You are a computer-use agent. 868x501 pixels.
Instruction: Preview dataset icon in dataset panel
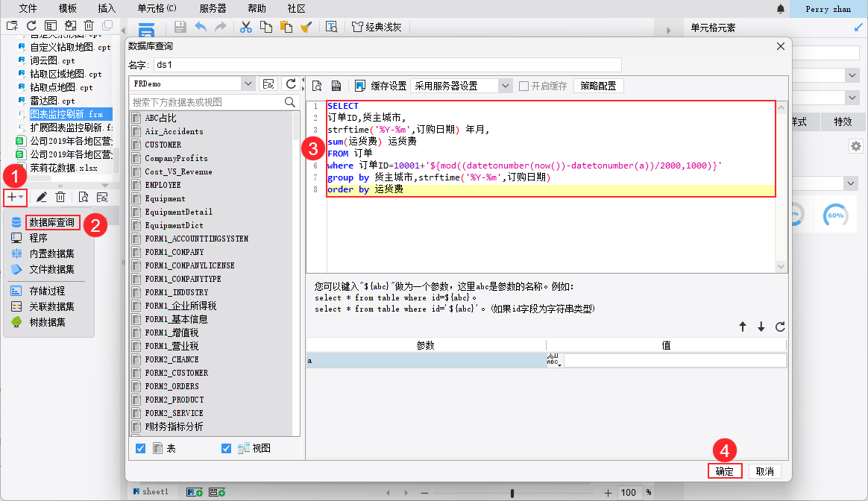[x=83, y=197]
